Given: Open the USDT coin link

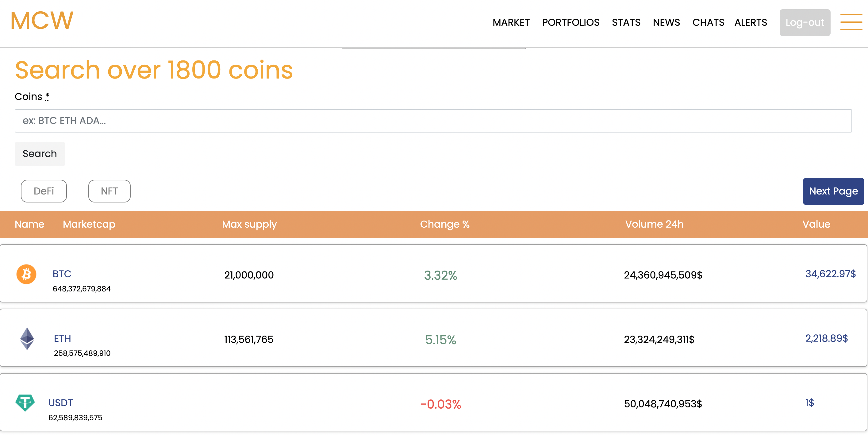Looking at the screenshot, I should (x=61, y=403).
